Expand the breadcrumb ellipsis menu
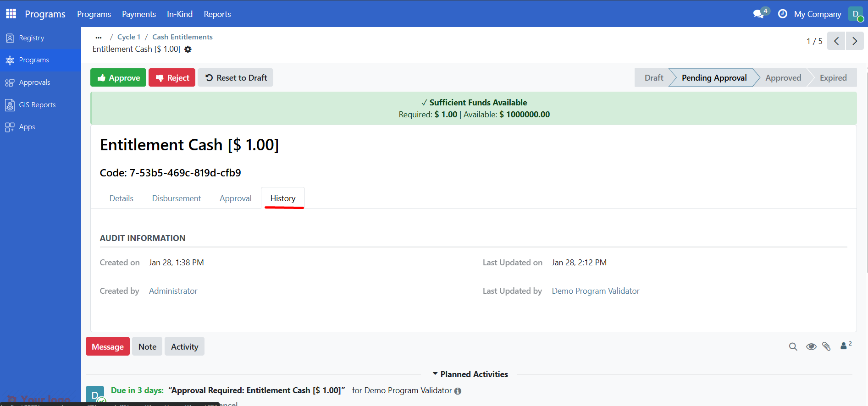The image size is (868, 406). [99, 37]
